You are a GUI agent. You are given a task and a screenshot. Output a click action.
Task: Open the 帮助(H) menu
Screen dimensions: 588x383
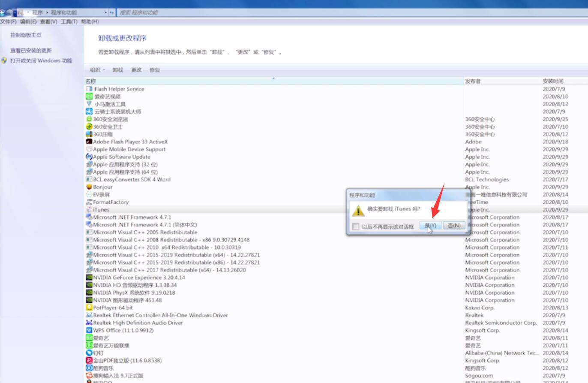[x=90, y=21]
